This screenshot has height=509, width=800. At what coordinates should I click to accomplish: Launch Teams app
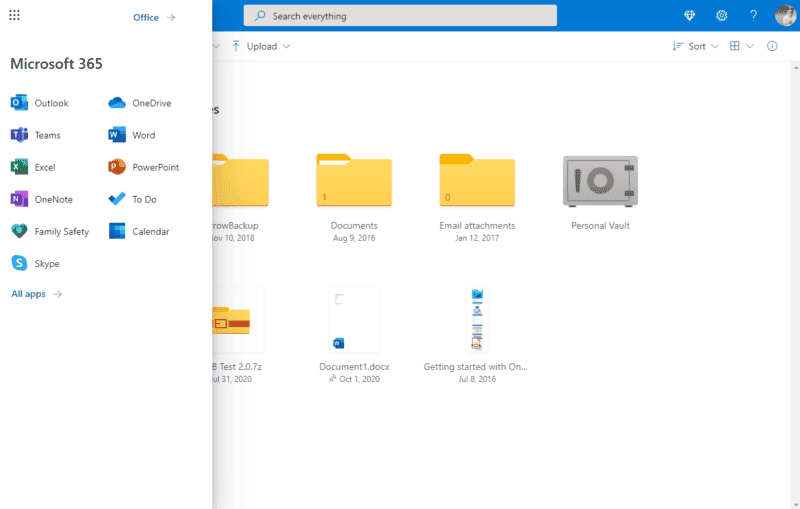click(36, 135)
